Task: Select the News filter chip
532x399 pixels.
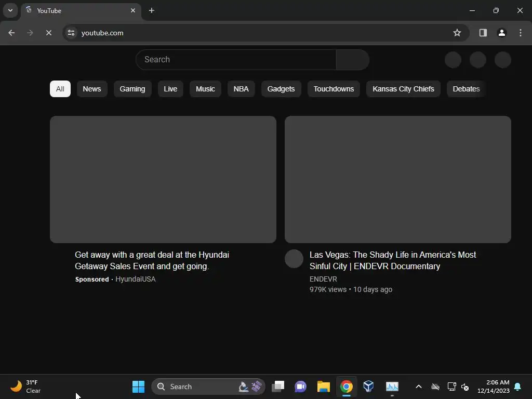Action: [x=92, y=89]
